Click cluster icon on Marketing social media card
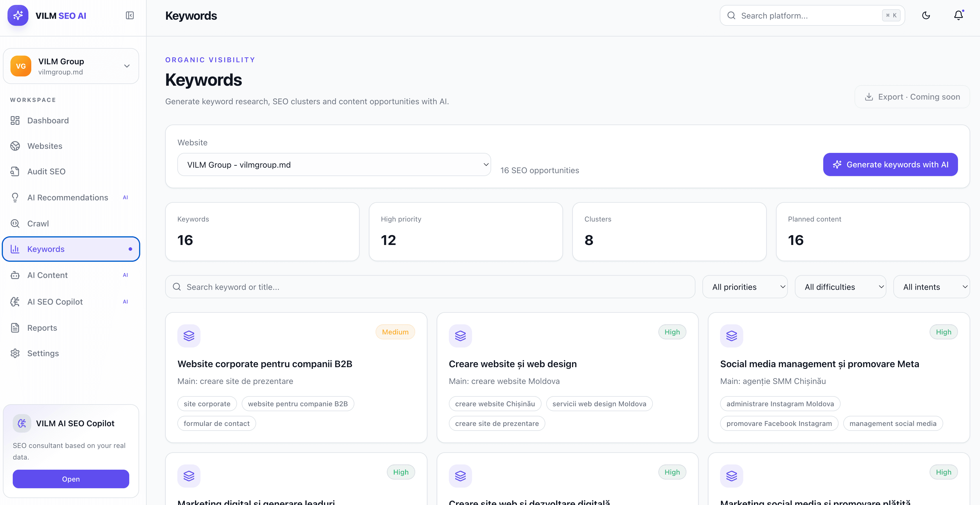Image resolution: width=980 pixels, height=505 pixels. 732,476
